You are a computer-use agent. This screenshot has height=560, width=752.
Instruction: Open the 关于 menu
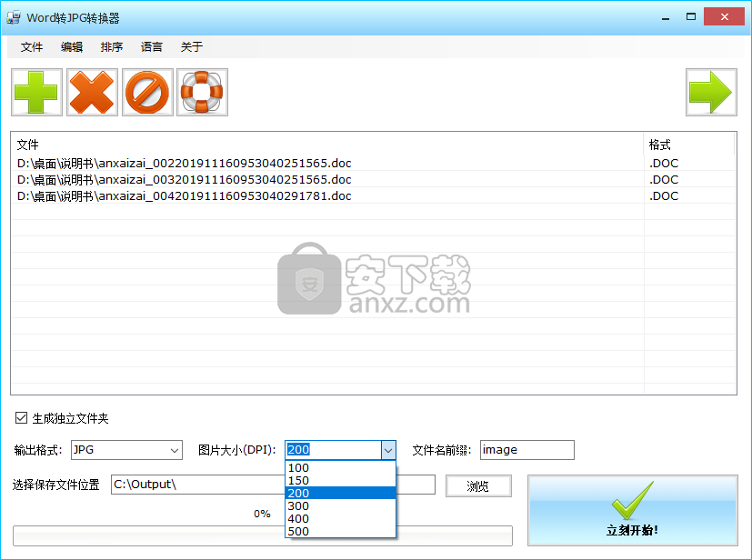click(x=191, y=47)
